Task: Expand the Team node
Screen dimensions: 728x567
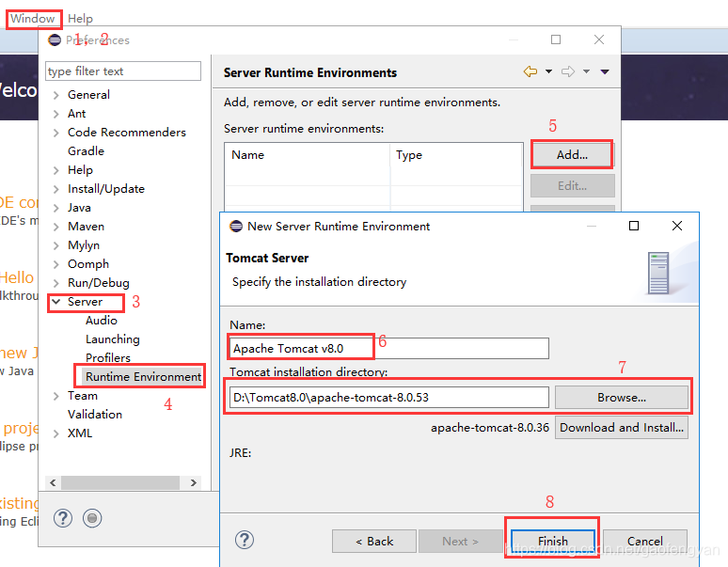Action: pos(56,396)
